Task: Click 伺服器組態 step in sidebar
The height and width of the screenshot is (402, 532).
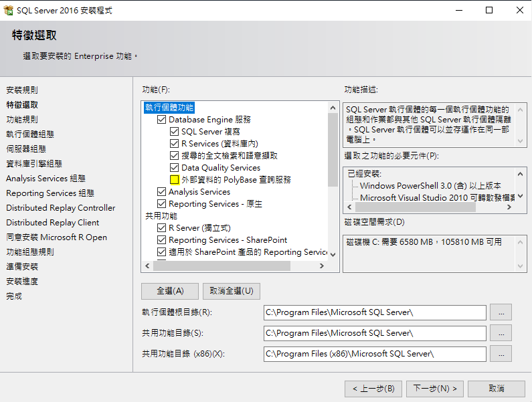Action: 26,148
